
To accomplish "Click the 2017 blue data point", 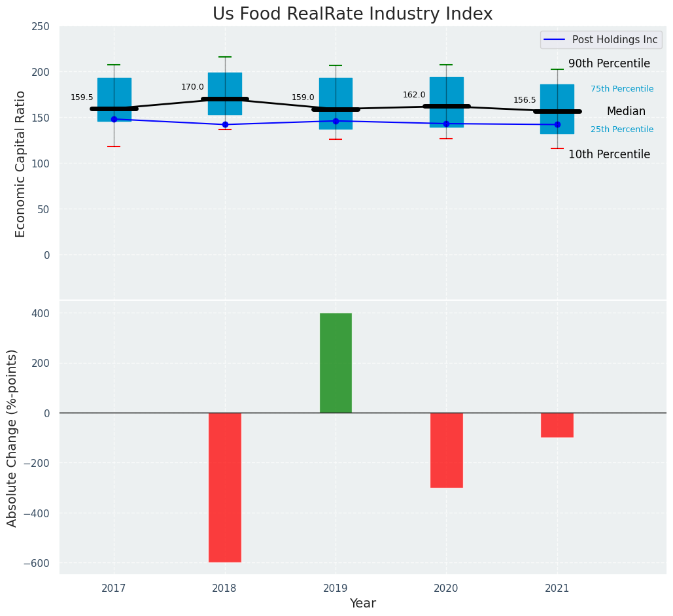I will point(114,119).
